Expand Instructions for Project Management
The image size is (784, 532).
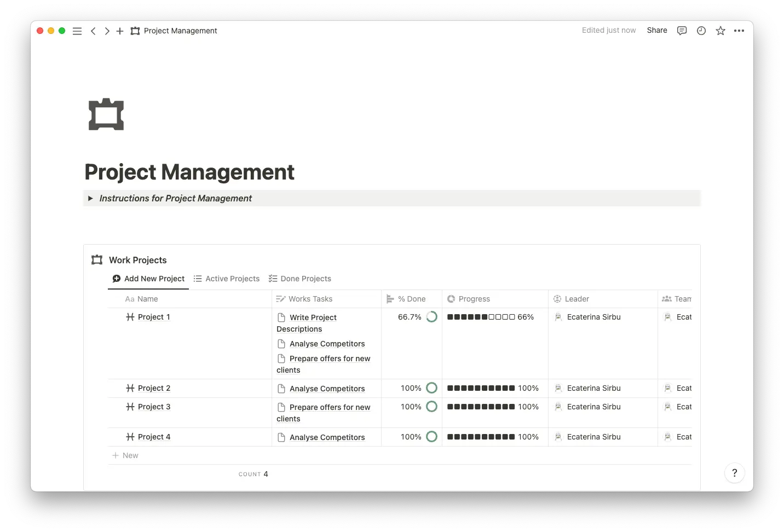coord(91,198)
